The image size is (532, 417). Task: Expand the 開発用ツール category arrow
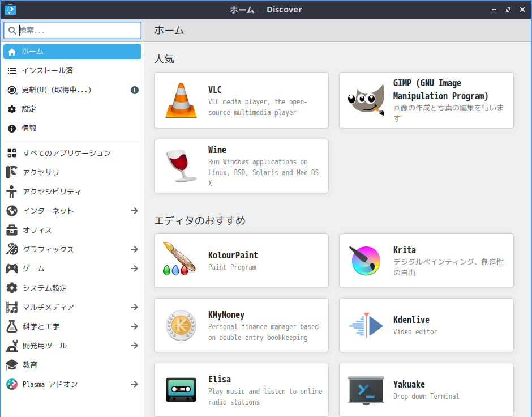coord(135,346)
